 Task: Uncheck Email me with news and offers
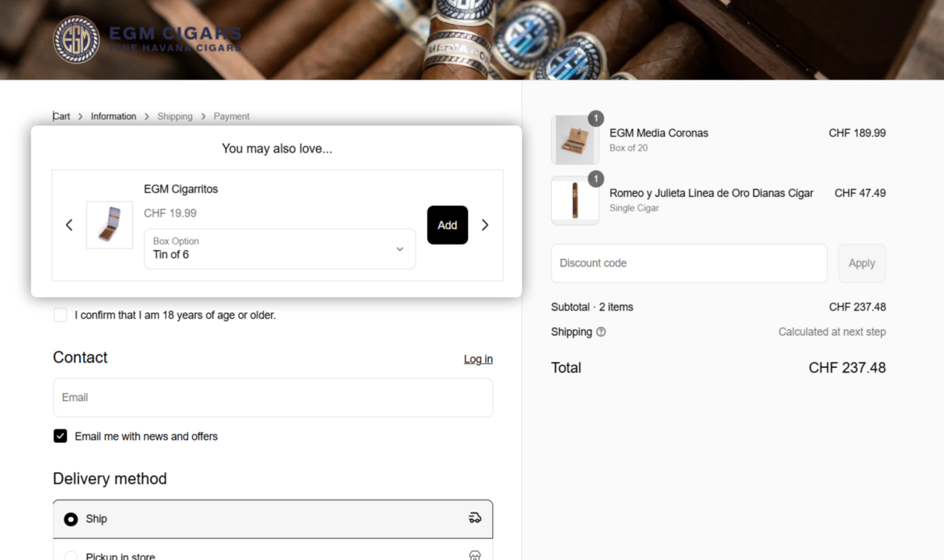(x=61, y=436)
